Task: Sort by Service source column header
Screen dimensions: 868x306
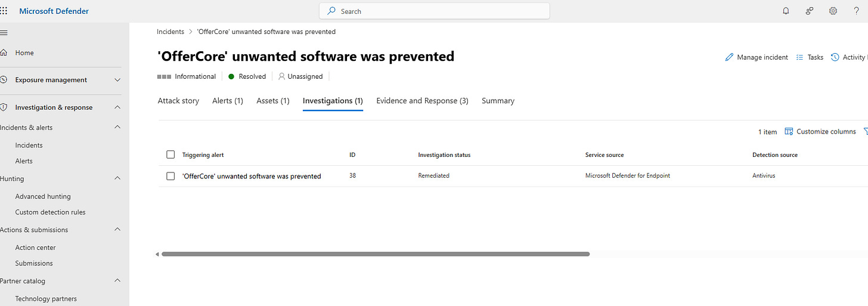Action: (x=604, y=154)
